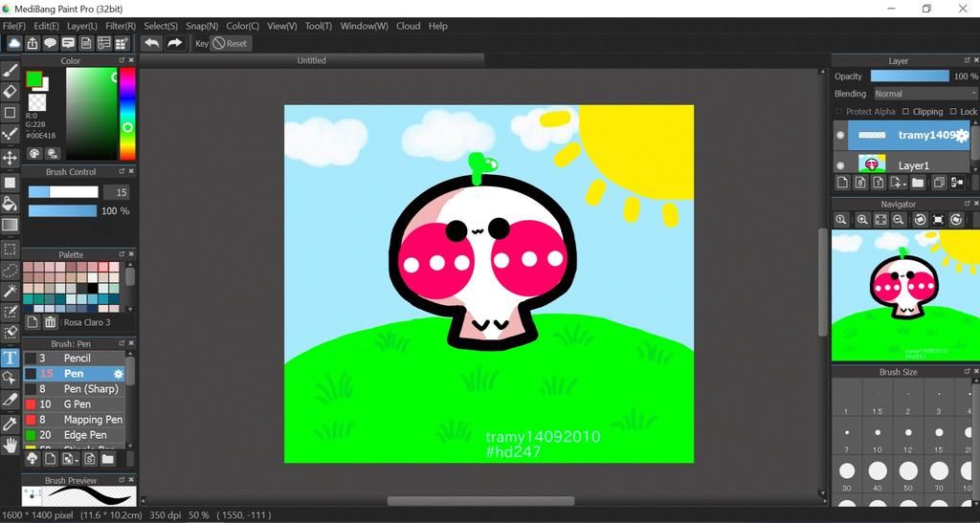
Task: Pick the Move tool with four-way arrows
Action: [x=10, y=157]
